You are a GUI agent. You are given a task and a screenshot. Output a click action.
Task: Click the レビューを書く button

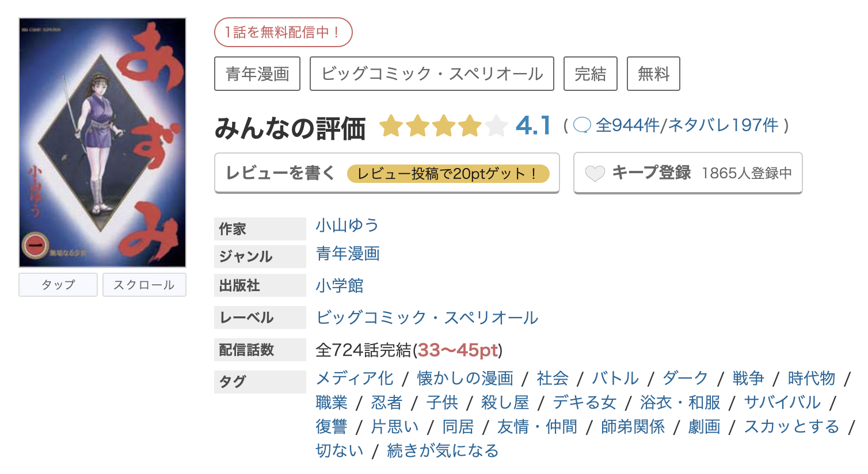[x=279, y=173]
